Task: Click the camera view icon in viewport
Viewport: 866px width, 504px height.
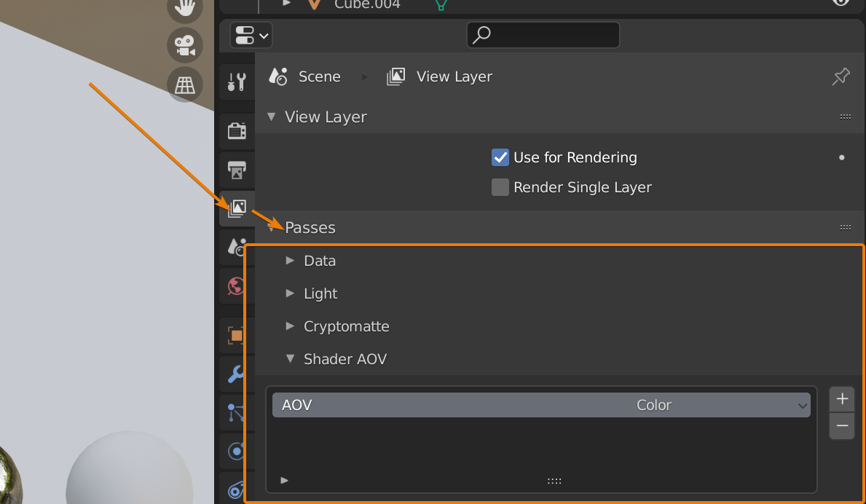Action: [185, 45]
